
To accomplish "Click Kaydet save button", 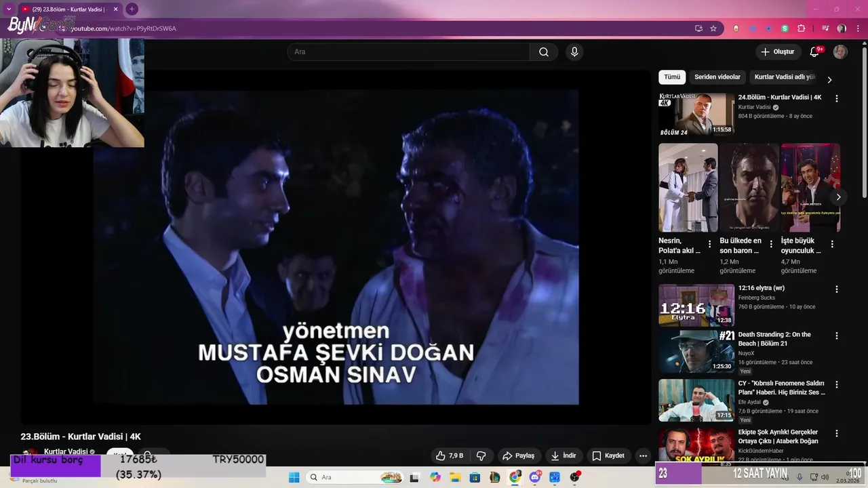I will (608, 455).
